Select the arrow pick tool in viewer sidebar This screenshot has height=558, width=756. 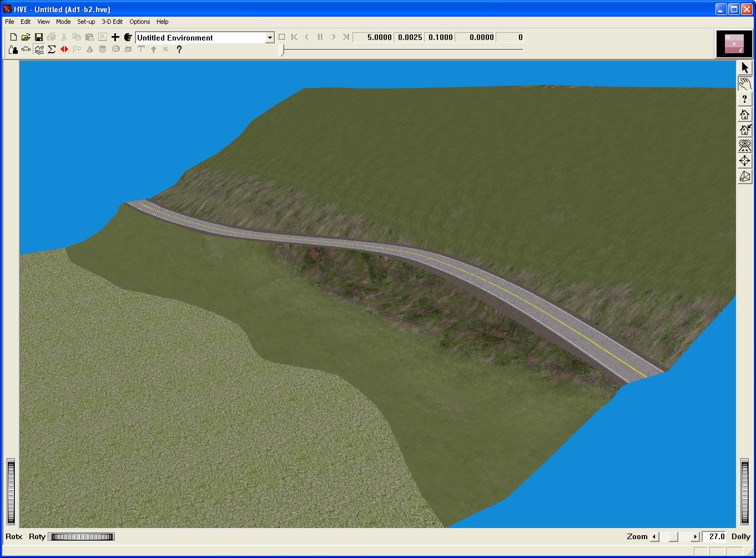click(x=745, y=68)
